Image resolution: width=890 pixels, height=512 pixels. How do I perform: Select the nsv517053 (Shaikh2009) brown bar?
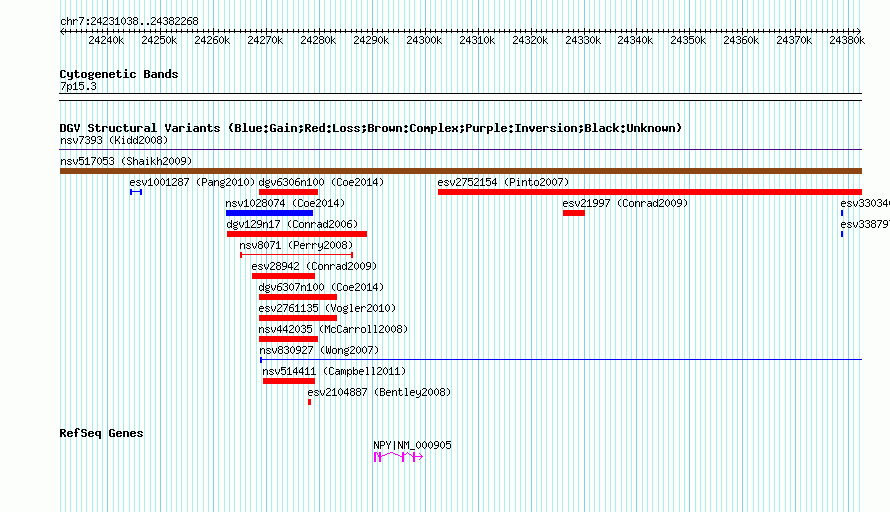pyautogui.click(x=461, y=171)
